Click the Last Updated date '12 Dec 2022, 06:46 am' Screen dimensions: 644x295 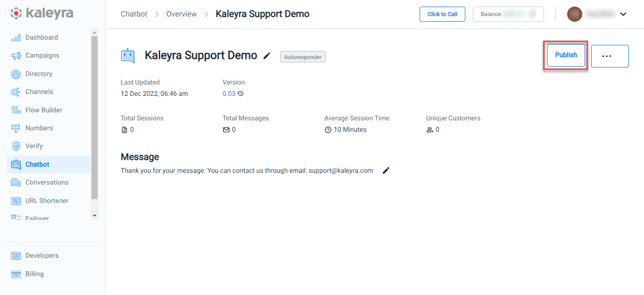(x=154, y=94)
